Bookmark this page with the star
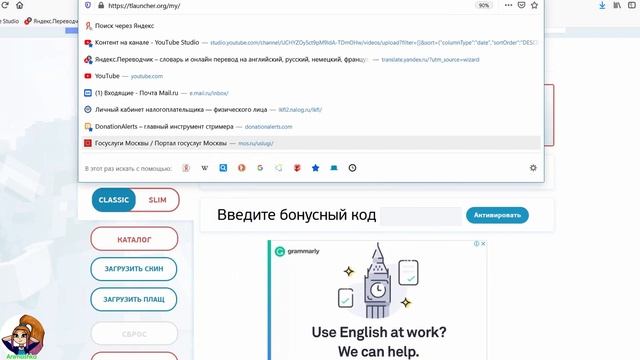640x360 pixels. 534,5
